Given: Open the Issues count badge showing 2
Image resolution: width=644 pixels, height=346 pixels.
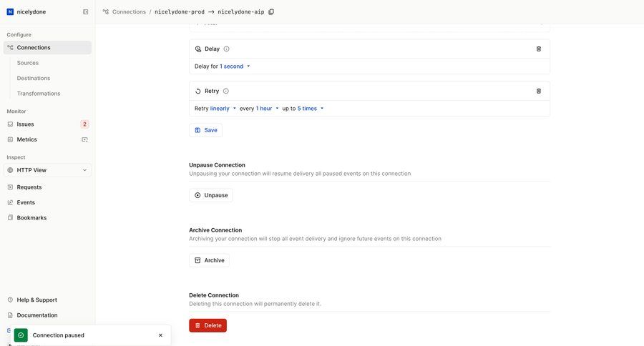Looking at the screenshot, I should pyautogui.click(x=84, y=124).
